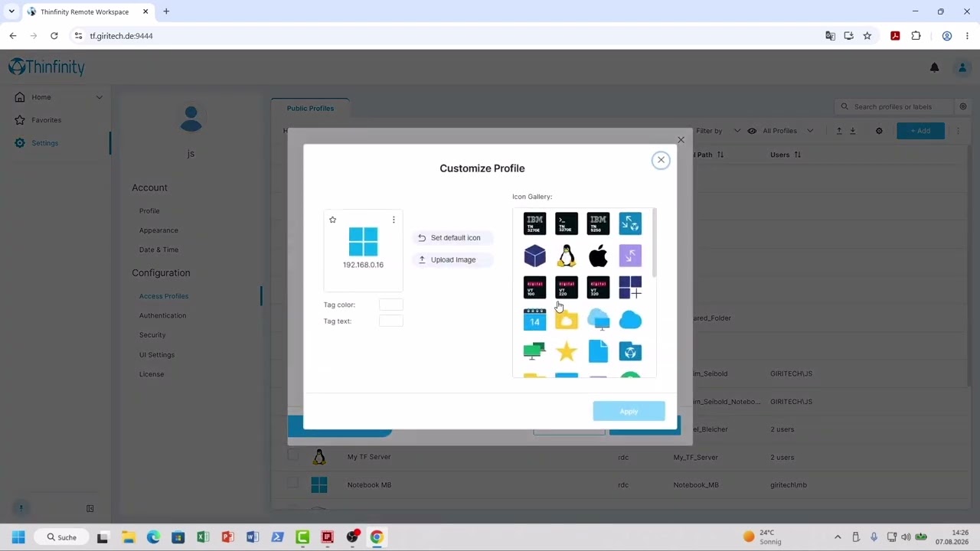Choose the dark blue cube icon

[x=534, y=256]
